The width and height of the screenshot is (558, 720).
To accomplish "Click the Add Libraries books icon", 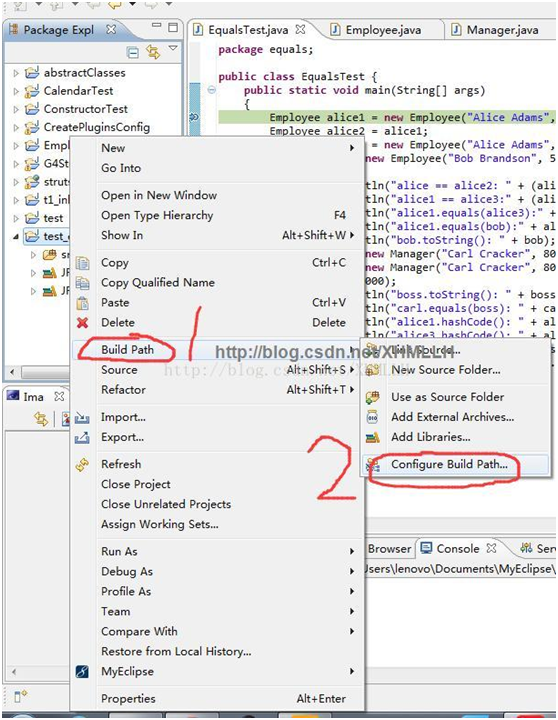I will 372,438.
